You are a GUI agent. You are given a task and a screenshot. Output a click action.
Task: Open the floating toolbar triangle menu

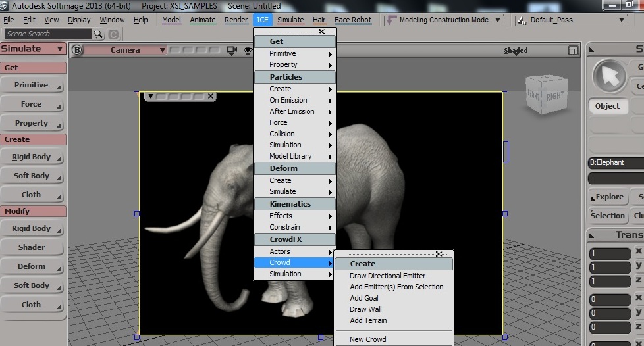point(151,96)
